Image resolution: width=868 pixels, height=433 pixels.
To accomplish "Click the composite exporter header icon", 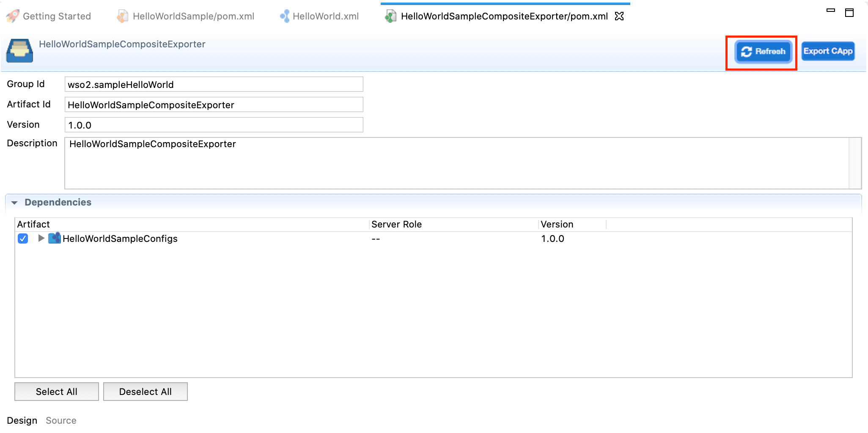I will [19, 51].
